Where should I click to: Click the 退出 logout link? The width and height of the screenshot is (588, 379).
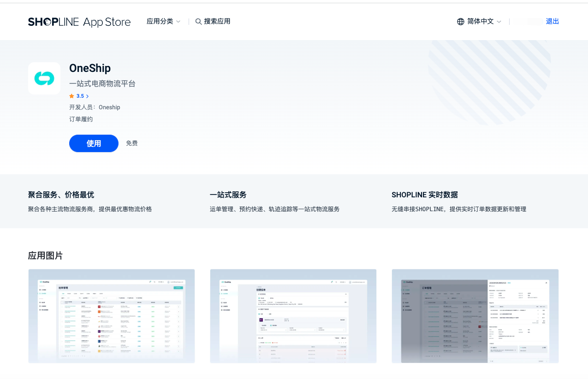pos(552,21)
